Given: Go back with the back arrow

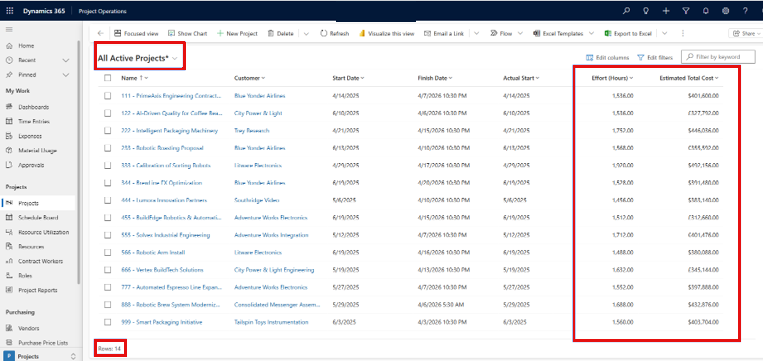Looking at the screenshot, I should 101,34.
